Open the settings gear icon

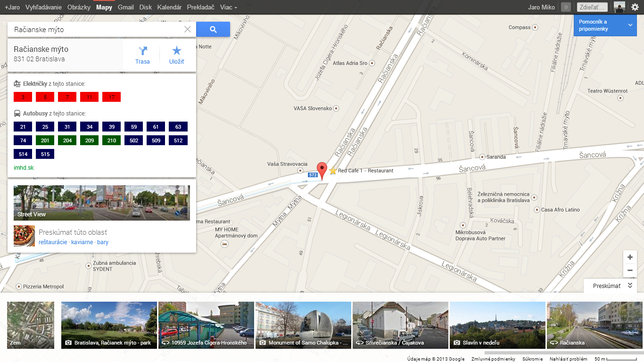point(635,7)
